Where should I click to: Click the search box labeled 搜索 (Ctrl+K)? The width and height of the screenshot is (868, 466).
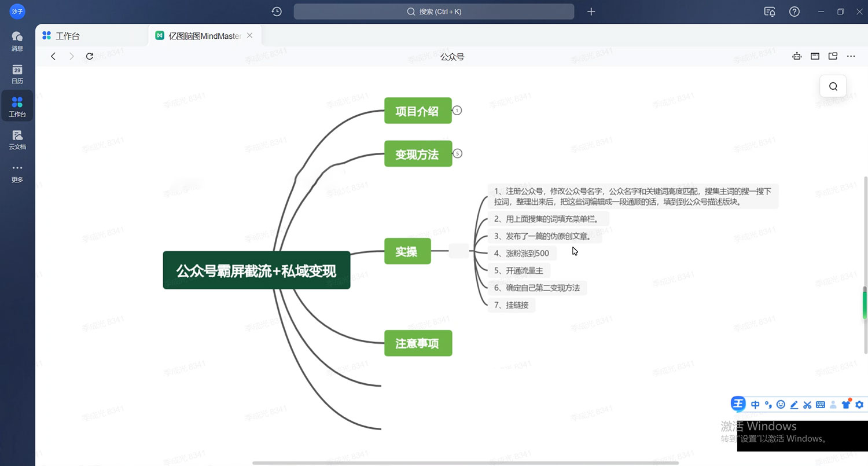pyautogui.click(x=433, y=11)
